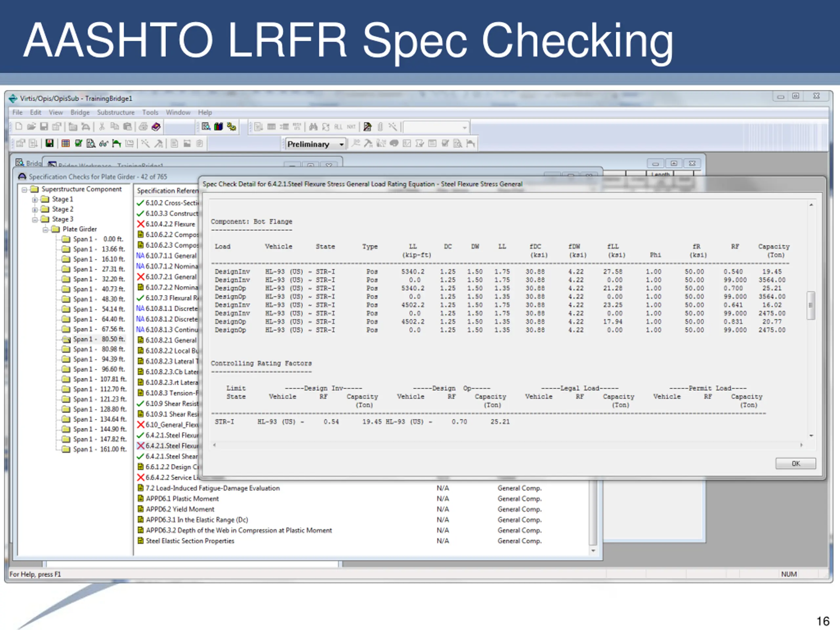Open the Edit menu
Image resolution: width=840 pixels, height=630 pixels.
click(35, 113)
